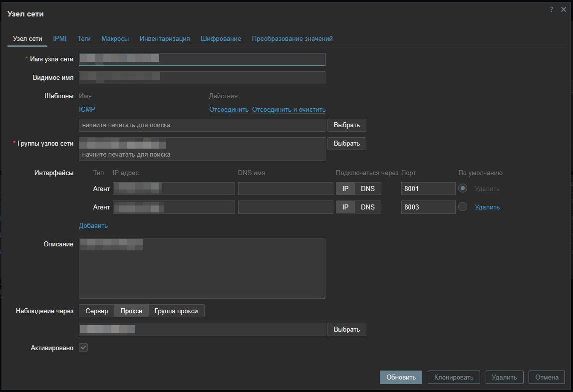The height and width of the screenshot is (392, 573).
Task: Open the Шифрование tab
Action: click(221, 38)
